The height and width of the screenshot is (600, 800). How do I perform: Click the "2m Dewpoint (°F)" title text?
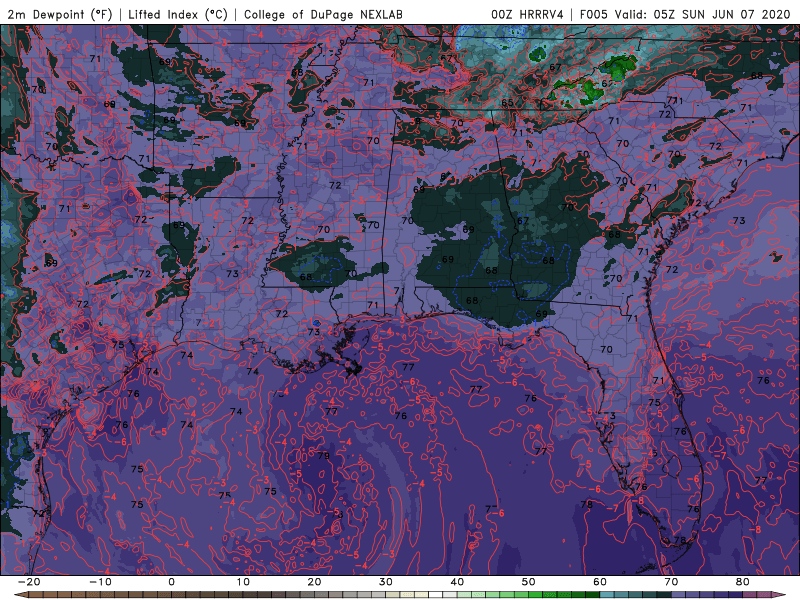(x=60, y=14)
